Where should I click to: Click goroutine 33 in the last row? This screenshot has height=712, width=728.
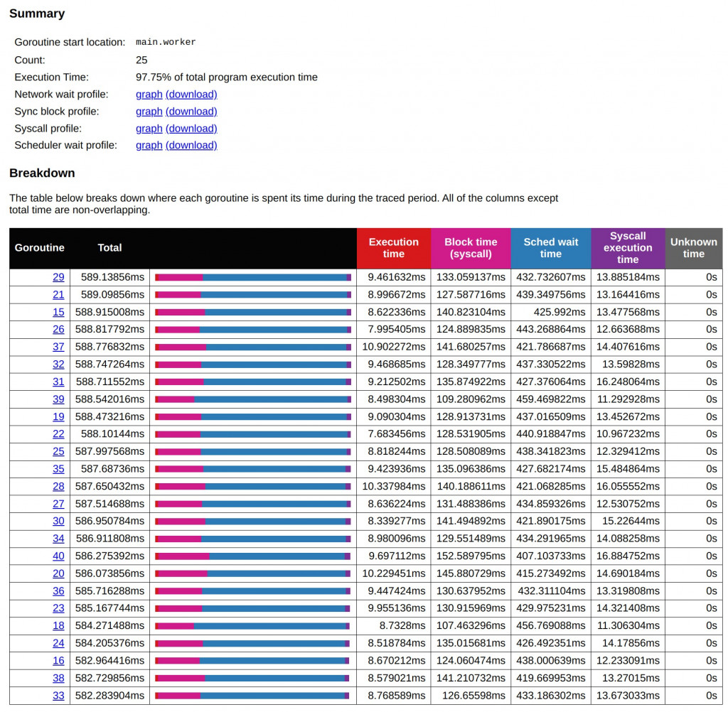point(58,696)
